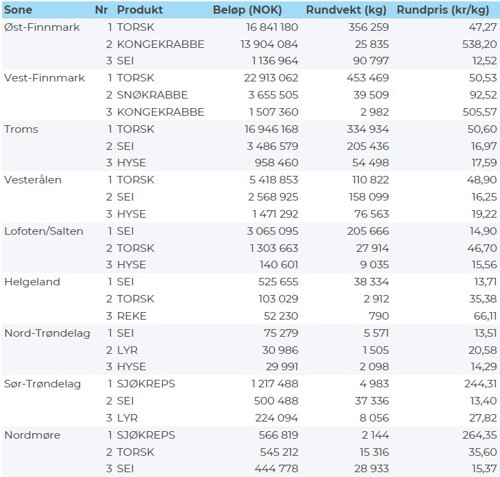Screen dimensions: 500x477
Task: Click the Troms zone label
Action: click(21, 129)
